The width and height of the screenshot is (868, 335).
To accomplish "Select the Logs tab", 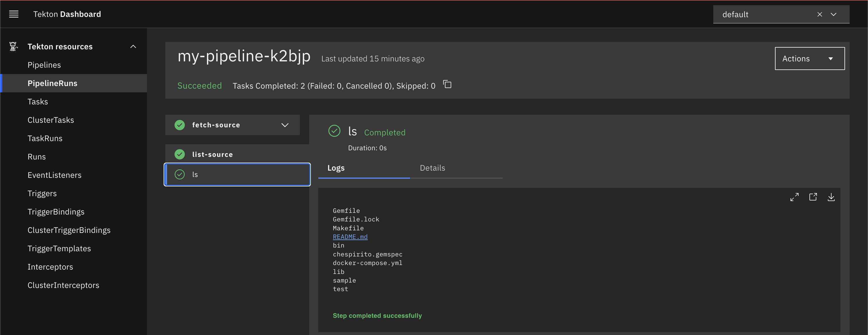I will tap(336, 168).
